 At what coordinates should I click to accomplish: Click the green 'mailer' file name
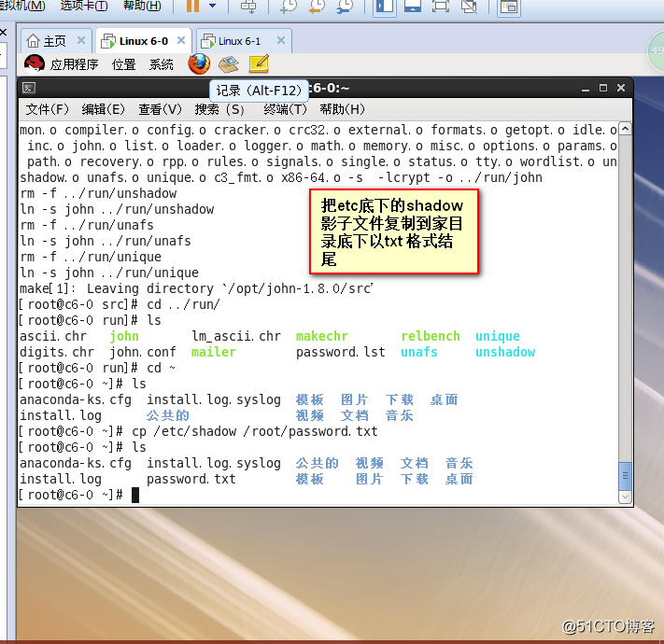point(214,352)
